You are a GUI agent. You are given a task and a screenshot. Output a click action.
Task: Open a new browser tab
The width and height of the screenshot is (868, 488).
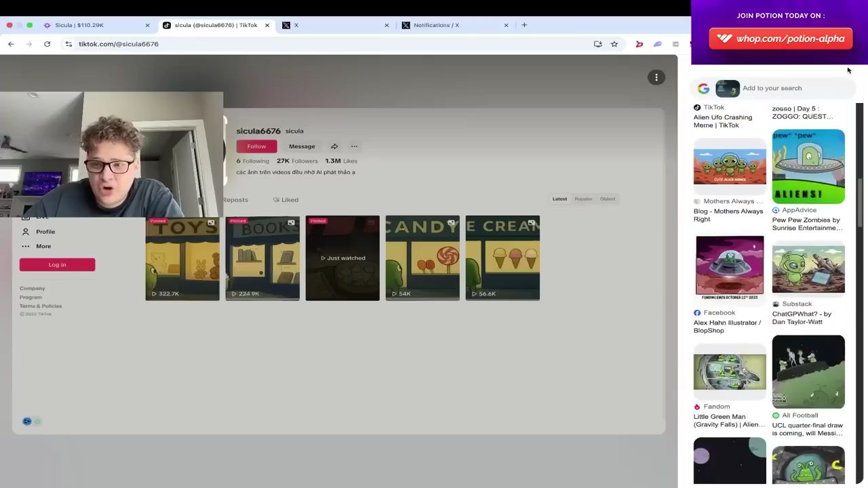(524, 25)
